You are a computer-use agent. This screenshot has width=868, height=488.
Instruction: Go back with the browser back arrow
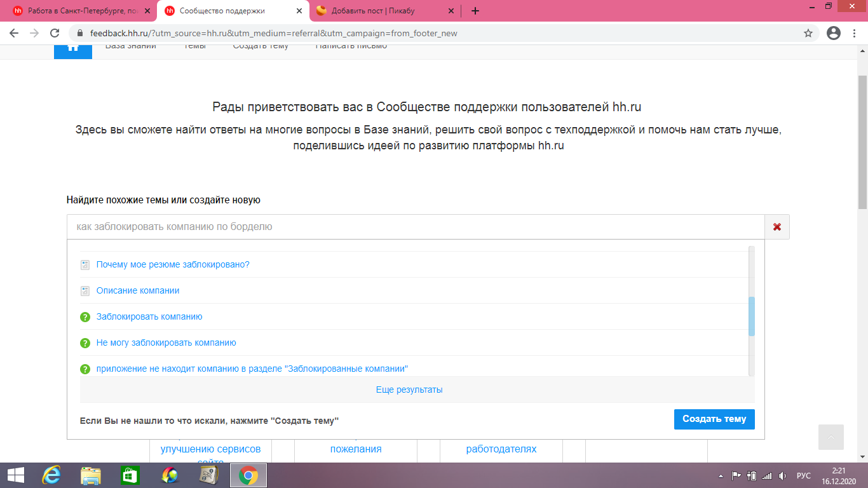14,33
